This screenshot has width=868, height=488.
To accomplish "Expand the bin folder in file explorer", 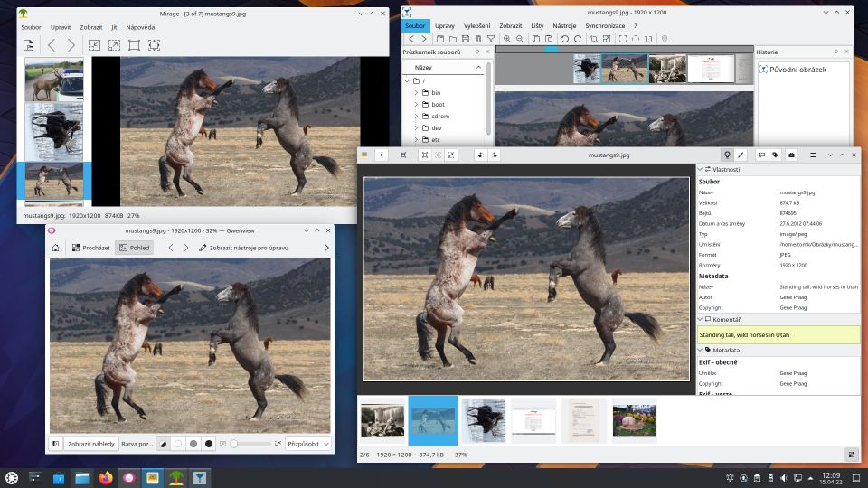I will pos(416,93).
